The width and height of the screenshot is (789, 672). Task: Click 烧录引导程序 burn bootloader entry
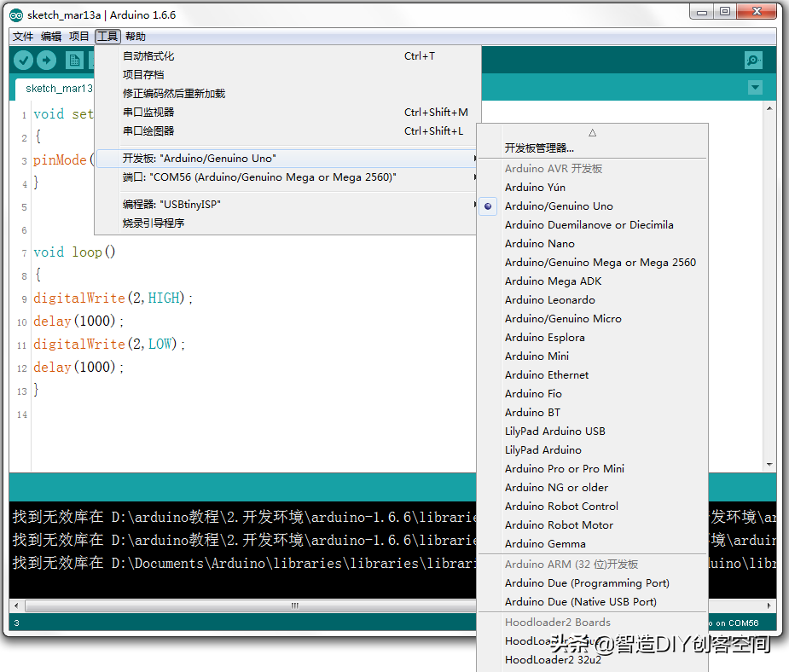coord(154,223)
